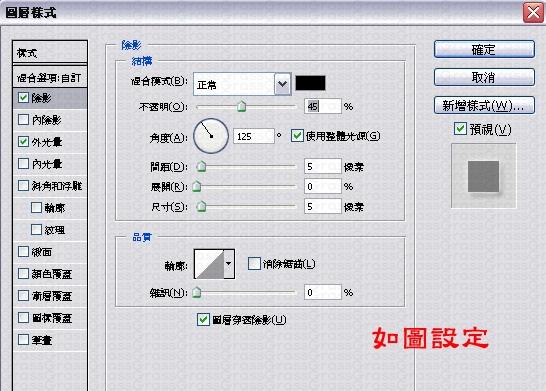Click the angle field showing 125
This screenshot has height=391, width=546.
click(254, 136)
